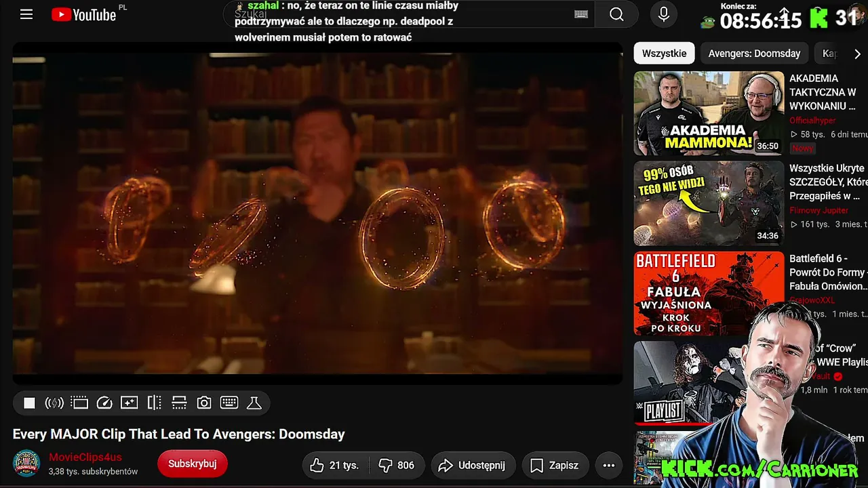
Task: Click the '3,38 tys. subskrybentów' subscriber count
Action: coord(93,471)
